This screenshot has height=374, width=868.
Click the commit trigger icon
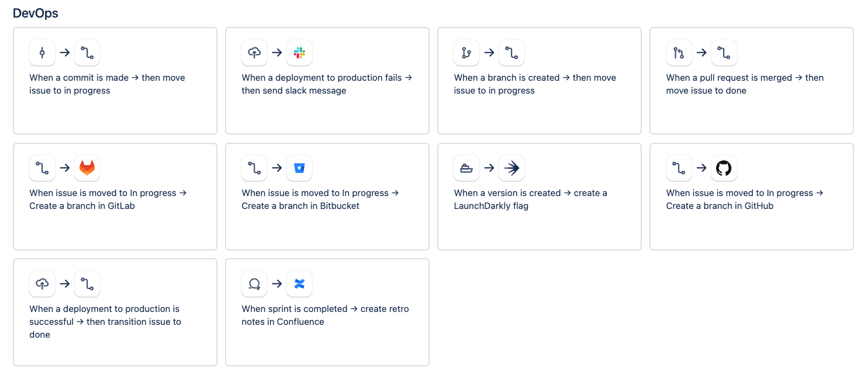point(42,53)
